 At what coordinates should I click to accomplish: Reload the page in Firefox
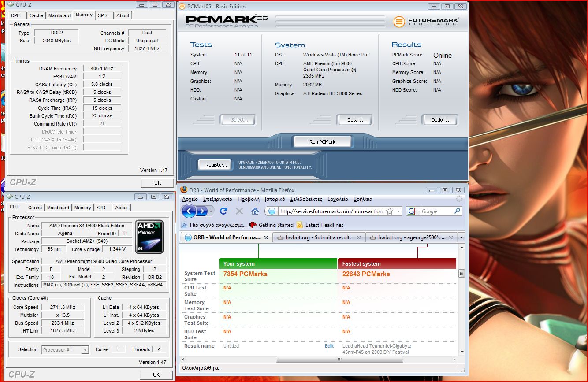(x=223, y=211)
